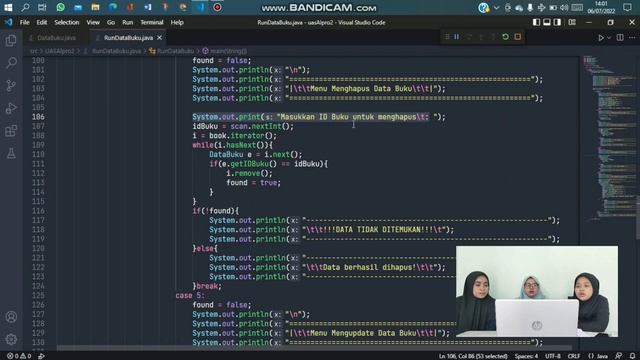Stop the debug session
Screen dimensions: 640x360
click(x=518, y=37)
